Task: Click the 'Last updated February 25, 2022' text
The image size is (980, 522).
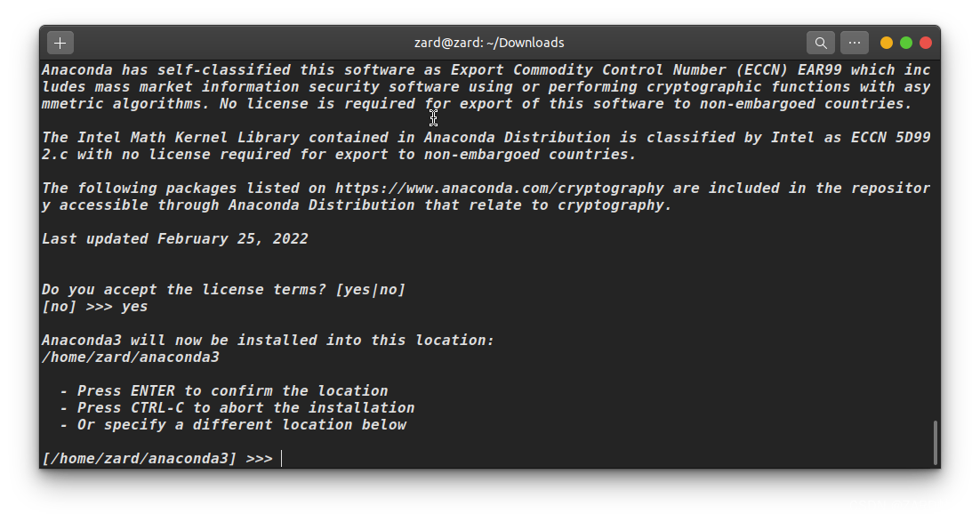Action: coord(175,239)
